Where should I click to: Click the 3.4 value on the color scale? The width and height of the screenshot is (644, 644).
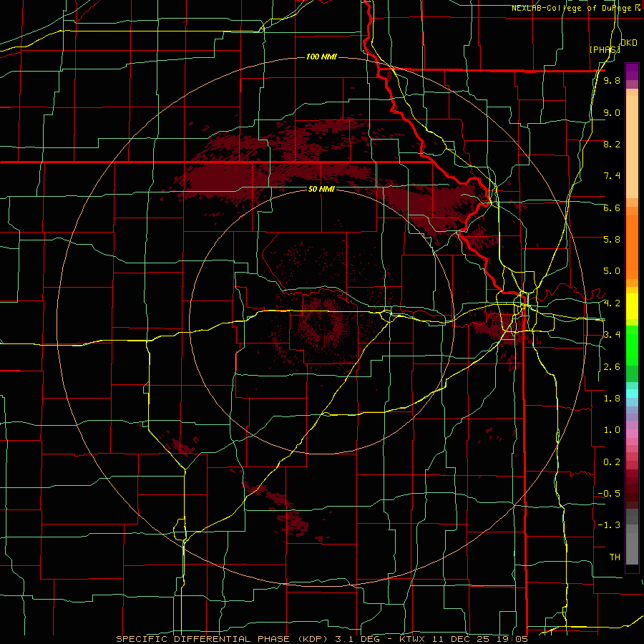612,335
